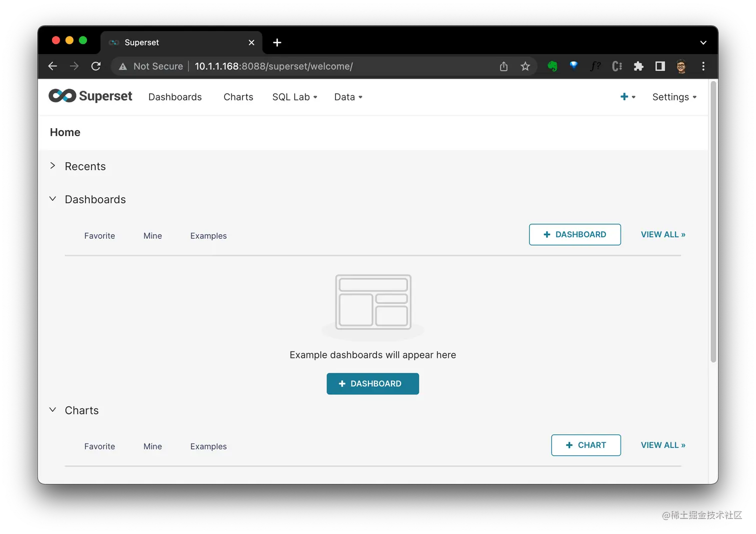Click the blue gem extension icon
This screenshot has height=534, width=756.
pyautogui.click(x=574, y=66)
